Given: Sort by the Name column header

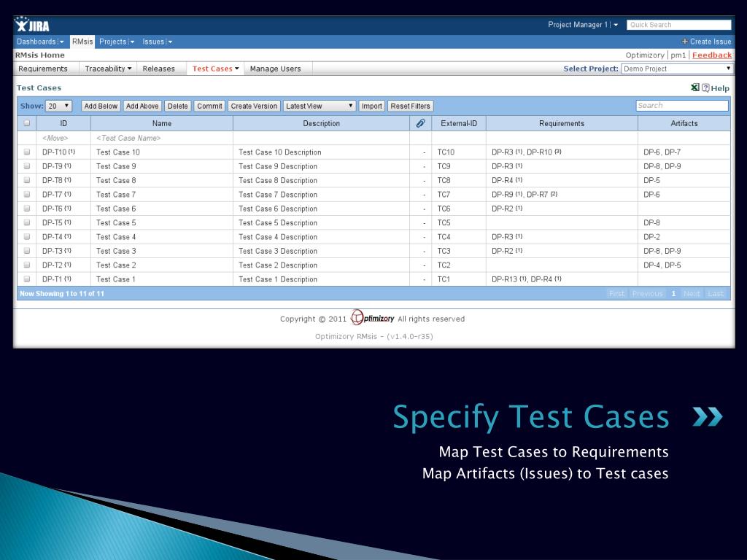Looking at the screenshot, I should point(161,123).
